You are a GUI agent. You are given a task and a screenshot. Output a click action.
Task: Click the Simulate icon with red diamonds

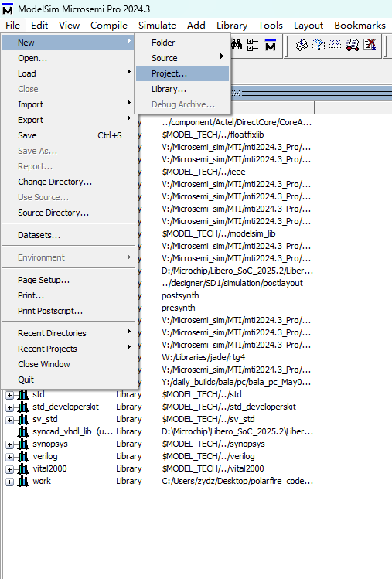(353, 45)
